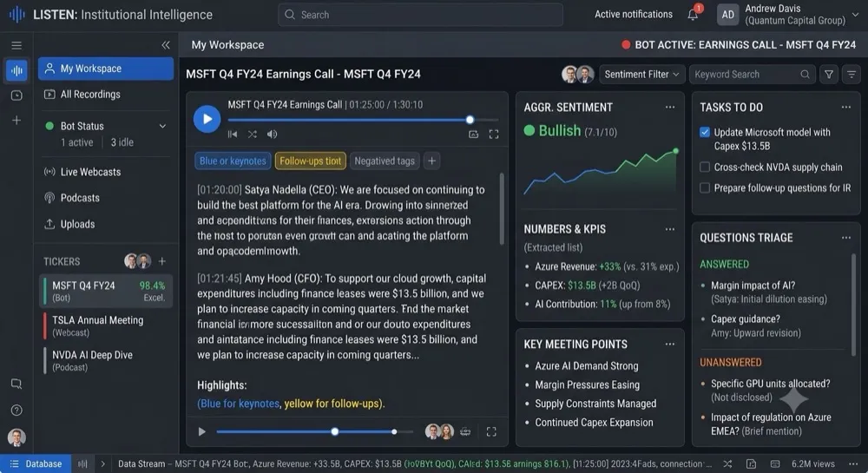
Task: Add a new tag with plus button
Action: [x=431, y=161]
